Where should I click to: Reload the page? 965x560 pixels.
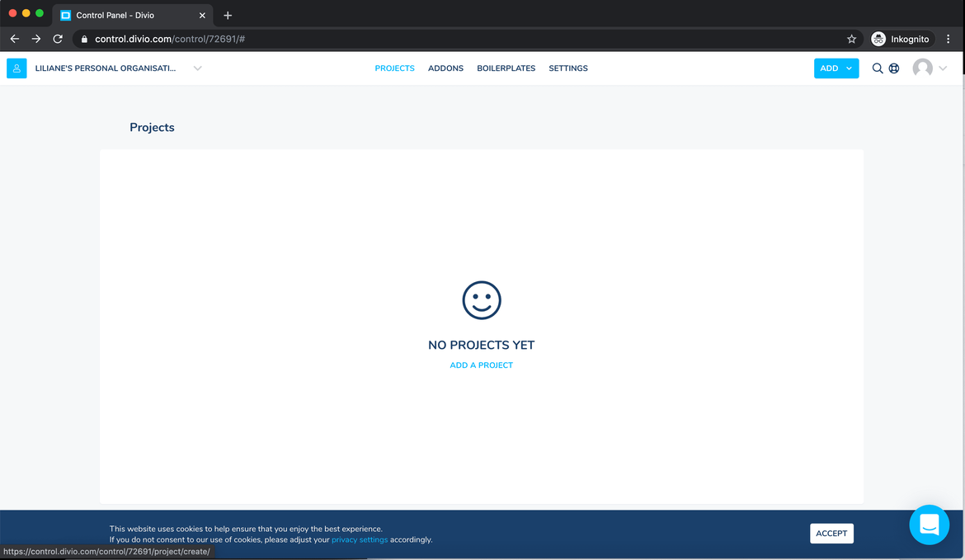(x=58, y=39)
